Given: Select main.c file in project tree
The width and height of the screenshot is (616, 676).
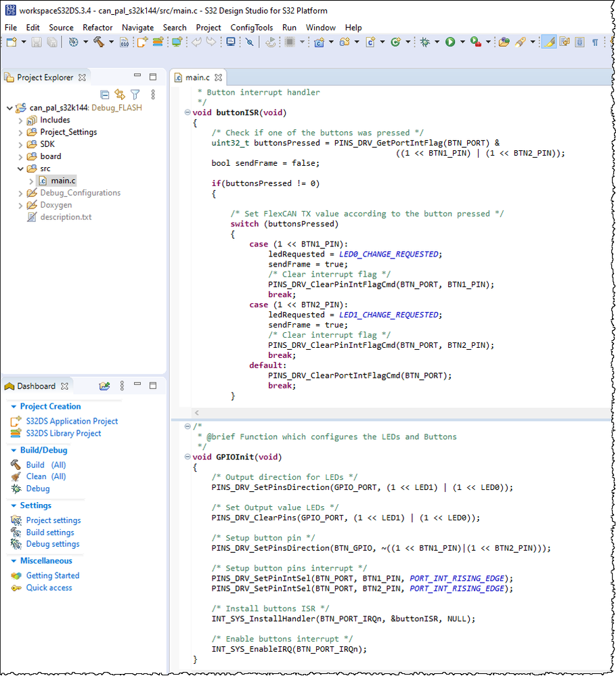Looking at the screenshot, I should 63,181.
